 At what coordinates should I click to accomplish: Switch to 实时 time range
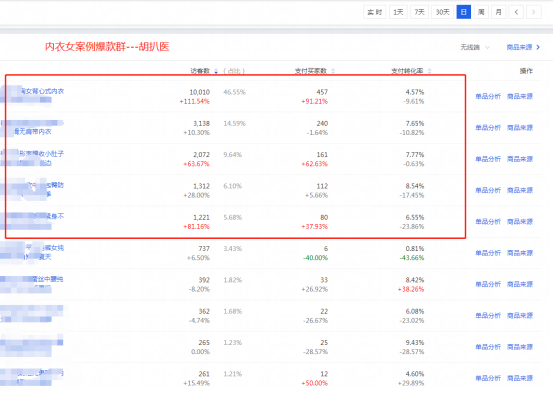coord(375,12)
